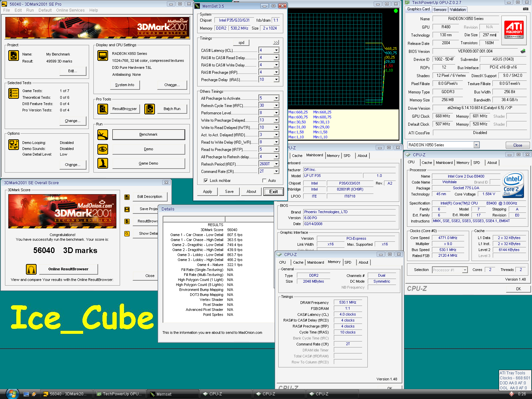Click the Benchmark button
Image resolution: width=532 pixels, height=399 pixels.
[x=149, y=135]
